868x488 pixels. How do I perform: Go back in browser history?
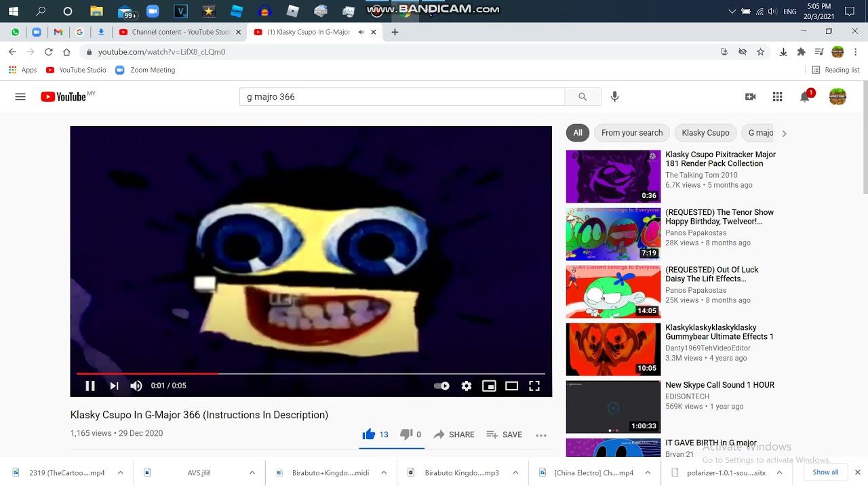point(12,52)
